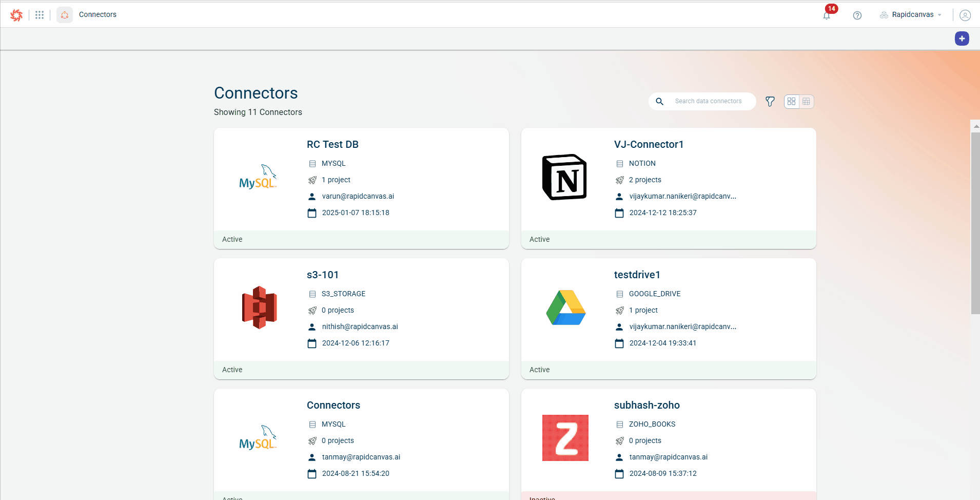Select the subhash-zoho Zoho logo
The width and height of the screenshot is (980, 500).
pos(565,438)
